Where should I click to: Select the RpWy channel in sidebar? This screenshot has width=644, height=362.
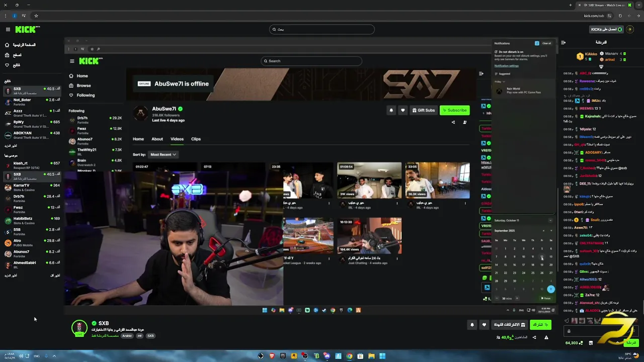tap(32, 124)
